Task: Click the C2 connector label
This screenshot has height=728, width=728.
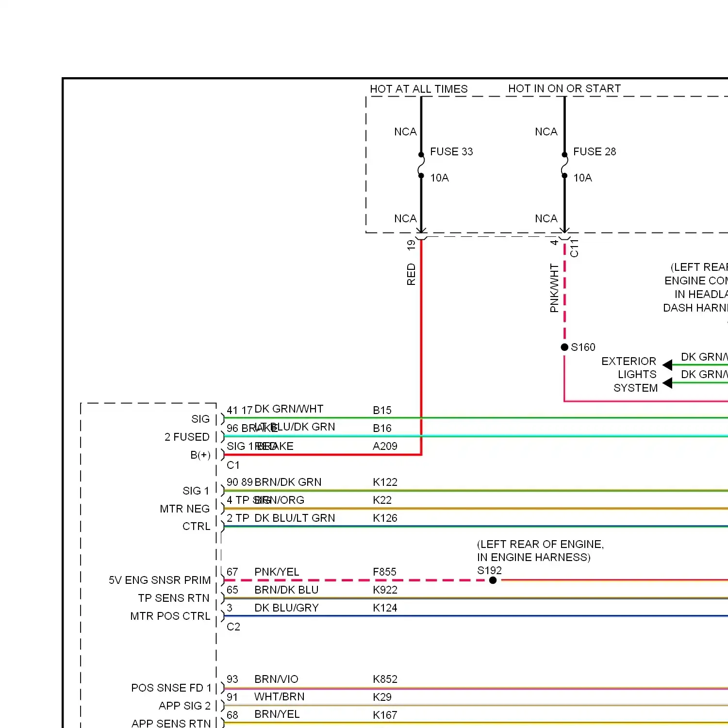Action: [x=233, y=627]
